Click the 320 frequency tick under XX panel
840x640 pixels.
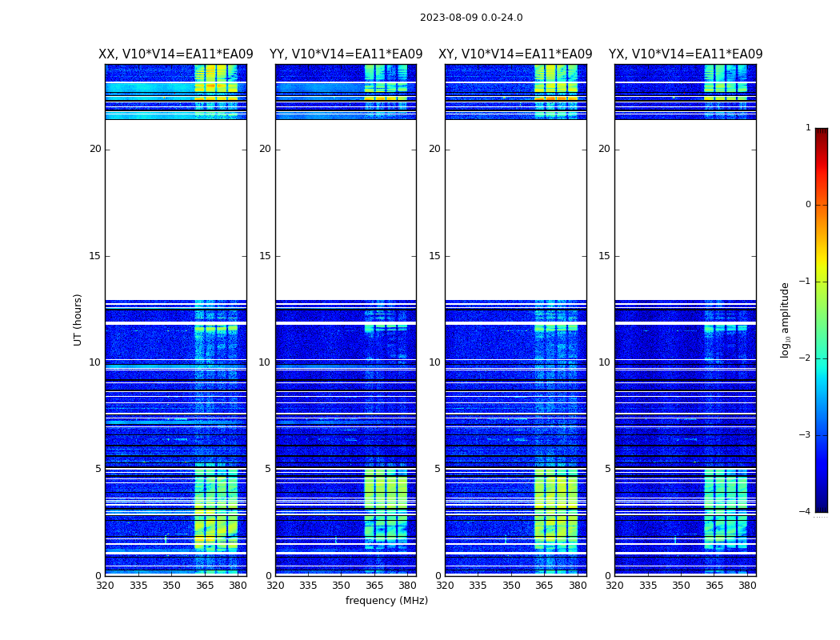point(105,585)
